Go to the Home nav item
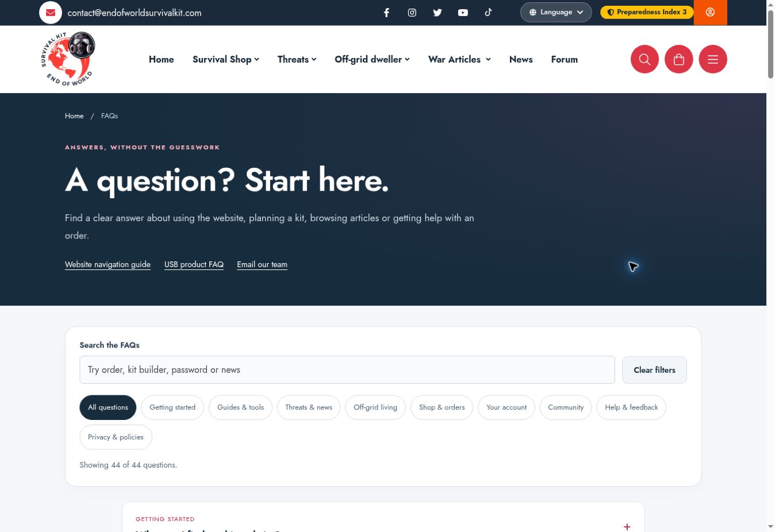 [162, 59]
